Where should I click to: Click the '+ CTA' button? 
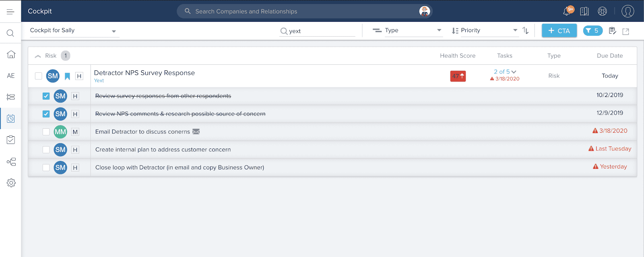[559, 31]
